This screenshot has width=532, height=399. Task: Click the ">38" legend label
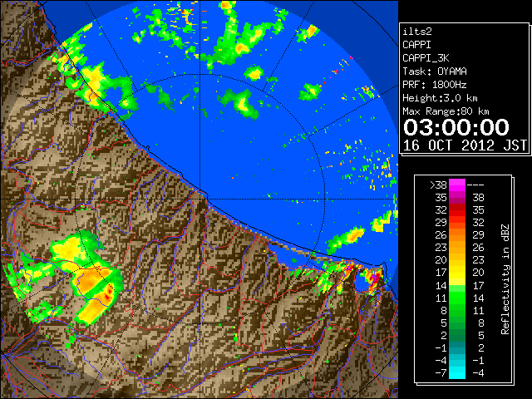[x=438, y=185]
